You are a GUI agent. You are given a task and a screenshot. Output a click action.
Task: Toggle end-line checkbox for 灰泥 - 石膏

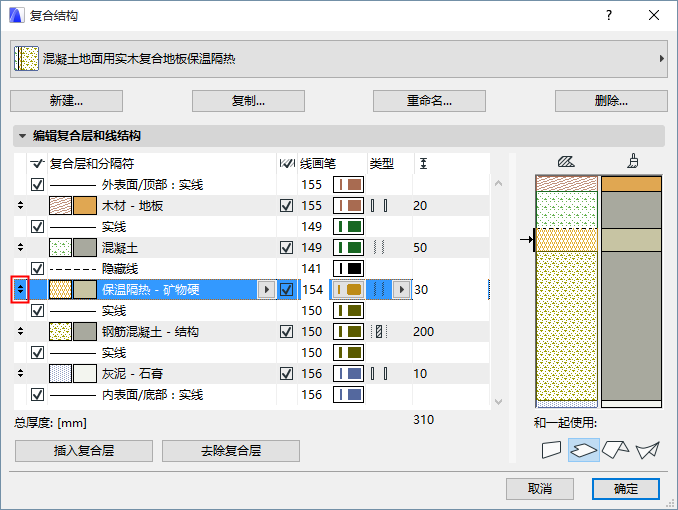pyautogui.click(x=287, y=374)
